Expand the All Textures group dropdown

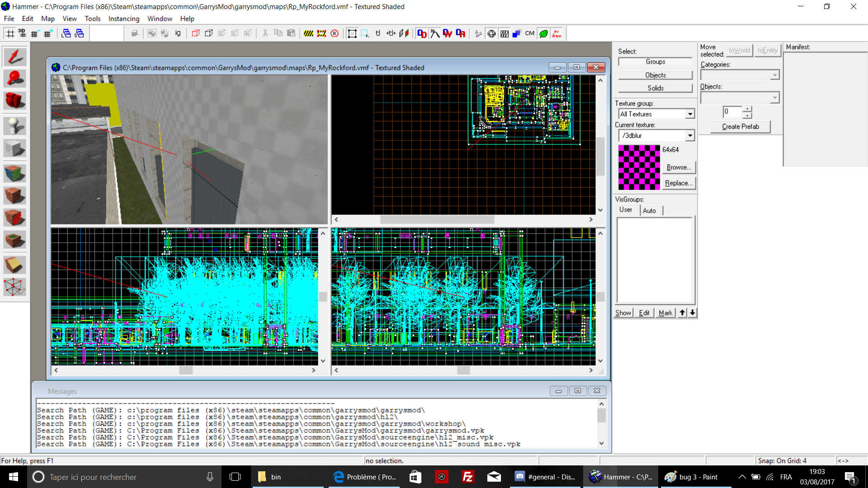point(690,114)
